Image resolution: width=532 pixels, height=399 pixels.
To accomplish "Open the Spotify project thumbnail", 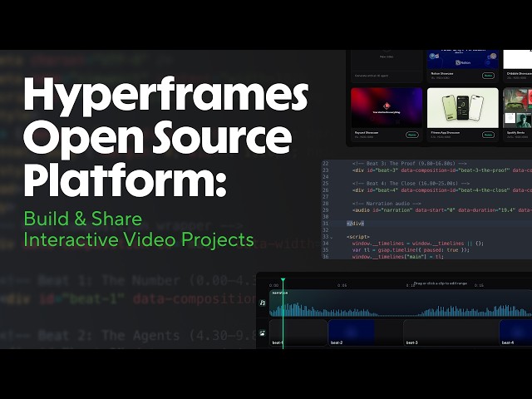I will pos(517,108).
